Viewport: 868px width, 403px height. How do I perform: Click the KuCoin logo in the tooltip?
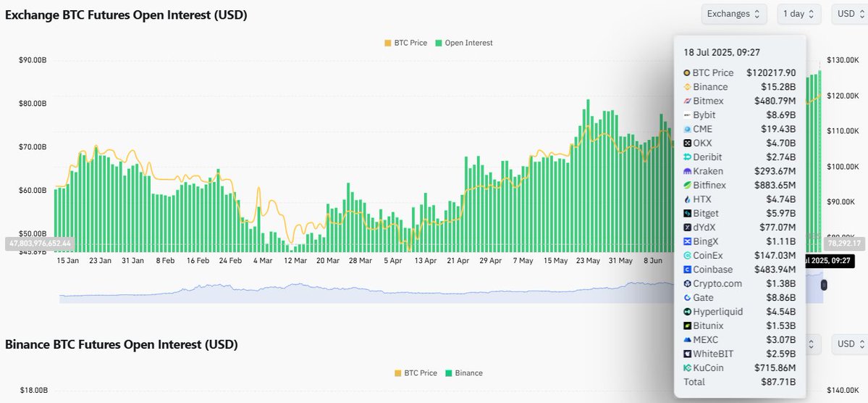[687, 367]
